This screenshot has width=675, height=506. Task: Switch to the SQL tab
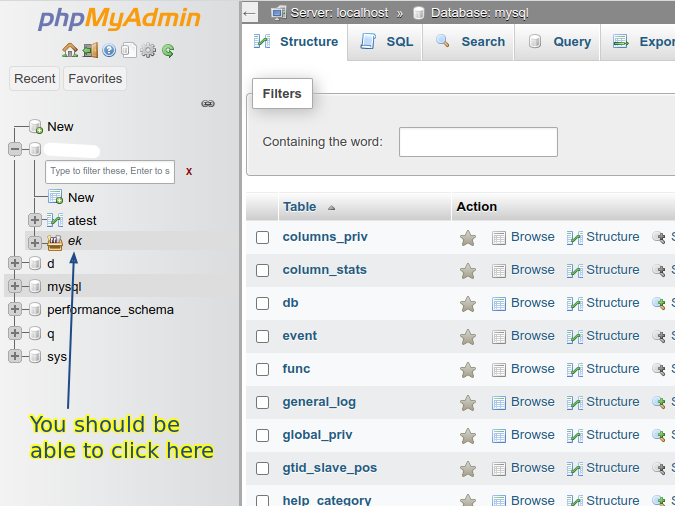[386, 42]
